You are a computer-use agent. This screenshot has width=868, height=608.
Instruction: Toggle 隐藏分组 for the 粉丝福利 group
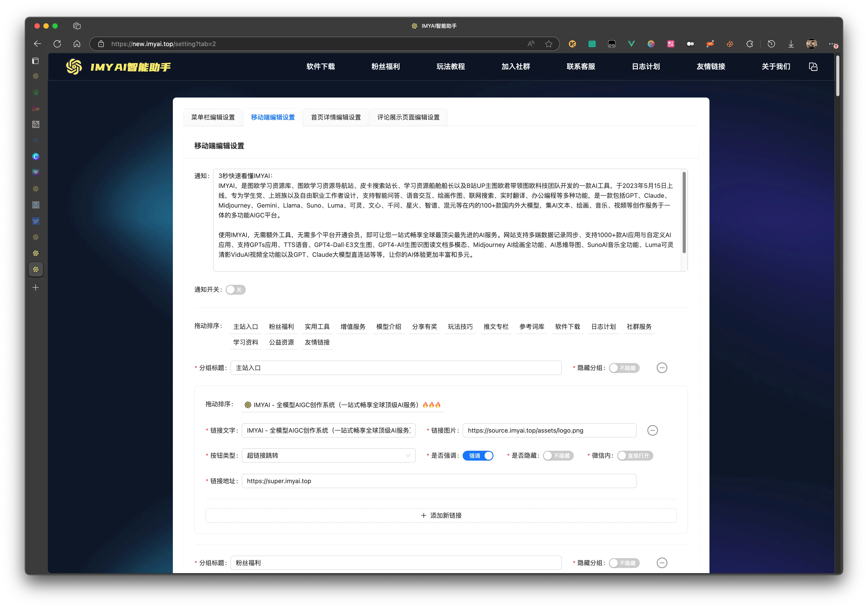pyautogui.click(x=624, y=563)
